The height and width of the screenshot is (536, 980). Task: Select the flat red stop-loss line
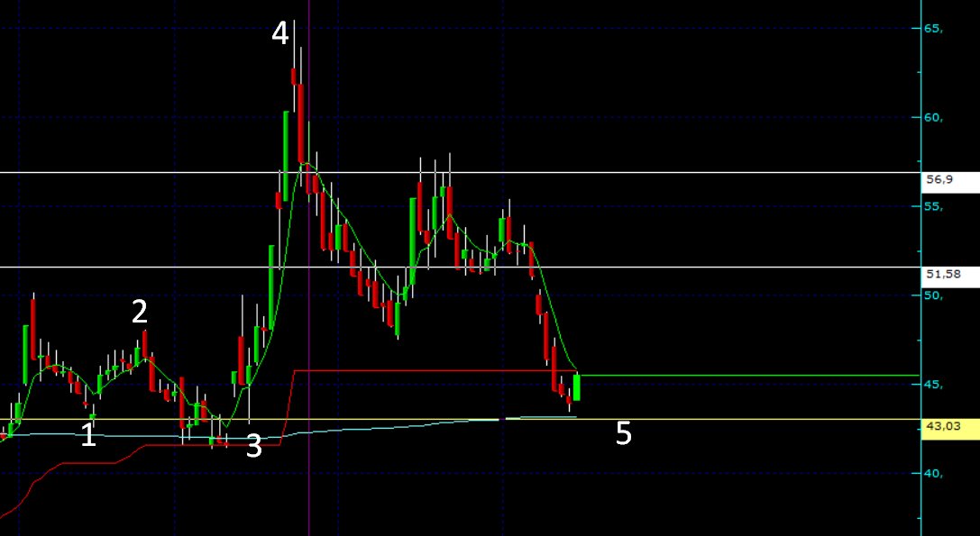tap(406, 370)
